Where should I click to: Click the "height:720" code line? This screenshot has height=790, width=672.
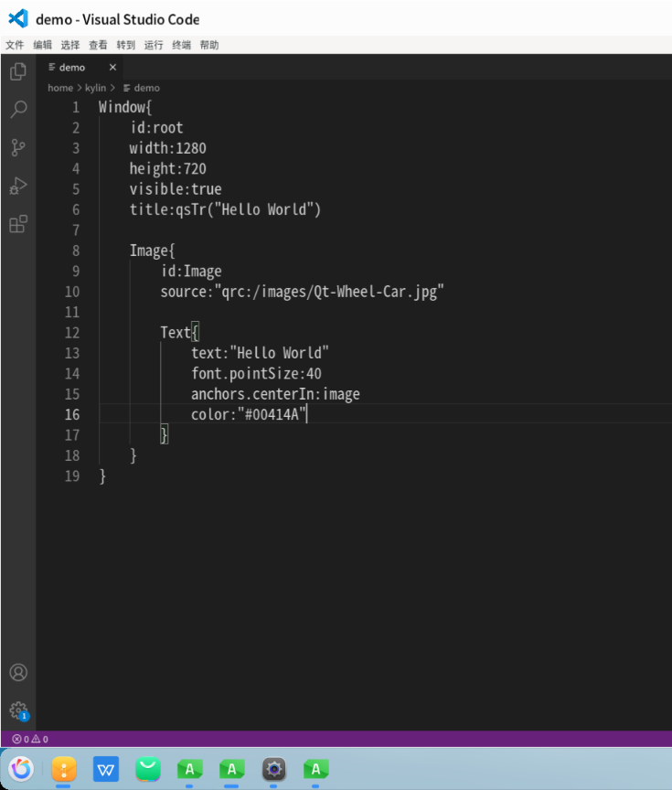[167, 168]
